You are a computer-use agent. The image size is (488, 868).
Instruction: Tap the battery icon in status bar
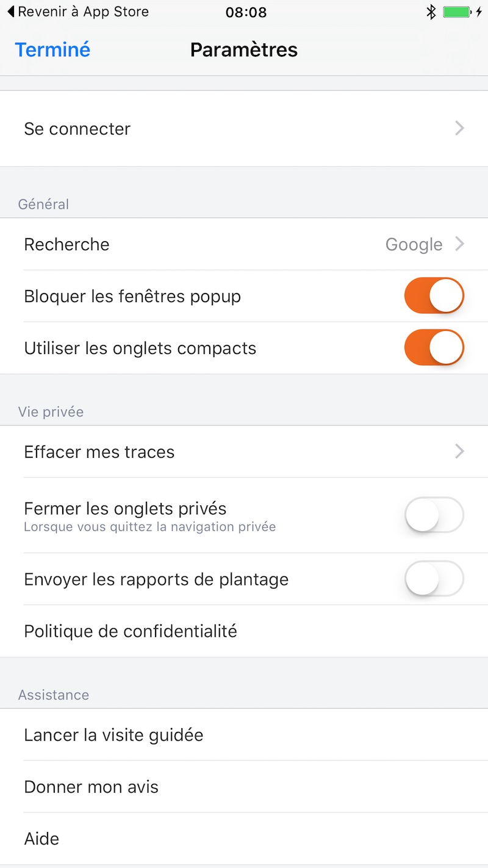click(456, 12)
